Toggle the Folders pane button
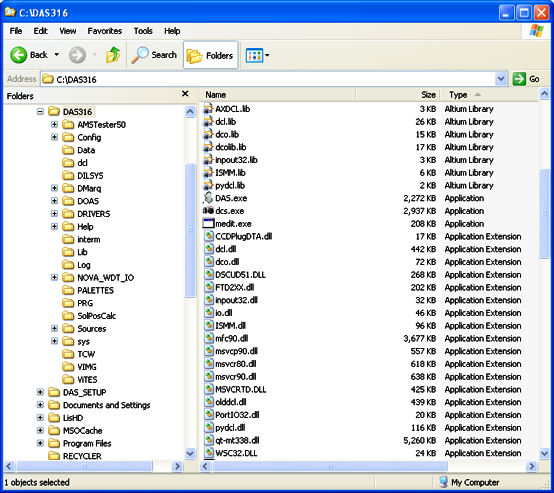The width and height of the screenshot is (554, 493). coord(211,55)
